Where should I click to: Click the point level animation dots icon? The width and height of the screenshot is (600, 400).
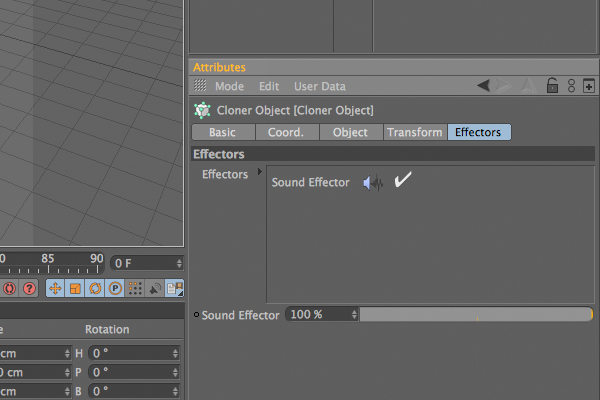(x=135, y=288)
